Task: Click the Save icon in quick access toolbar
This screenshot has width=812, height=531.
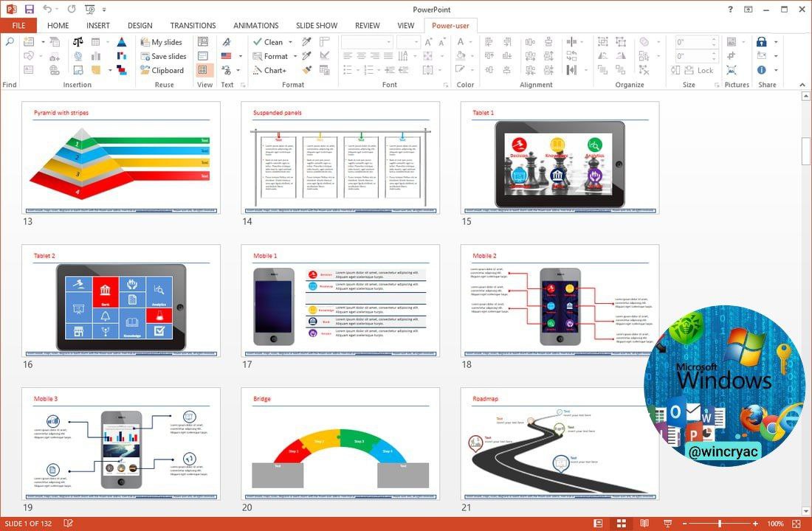Action: (29, 10)
